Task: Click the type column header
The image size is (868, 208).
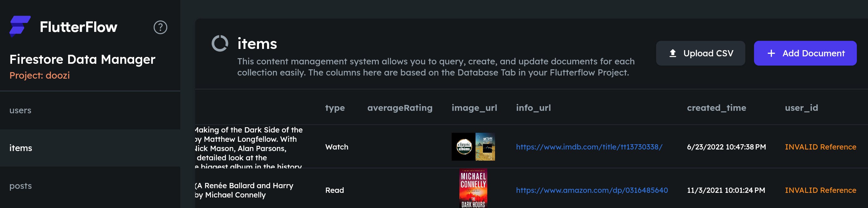Action: coord(335,108)
